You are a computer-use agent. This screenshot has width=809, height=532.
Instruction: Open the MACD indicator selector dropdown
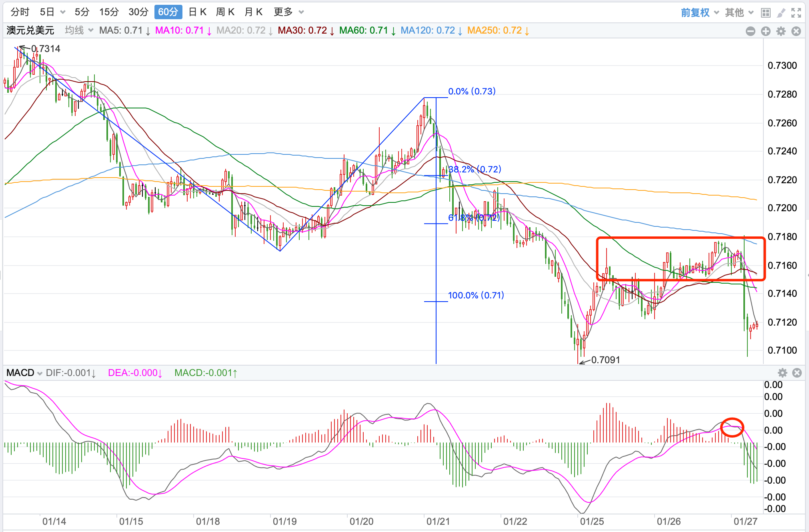coord(24,373)
